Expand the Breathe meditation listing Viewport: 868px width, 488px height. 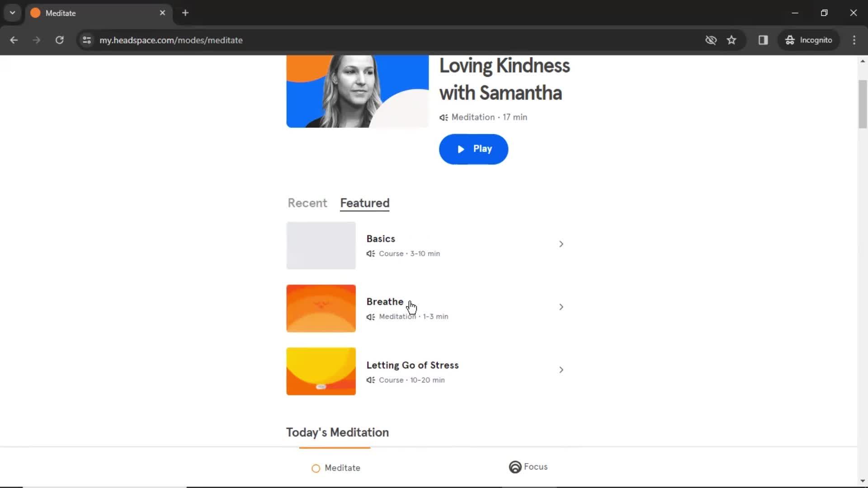coord(561,307)
